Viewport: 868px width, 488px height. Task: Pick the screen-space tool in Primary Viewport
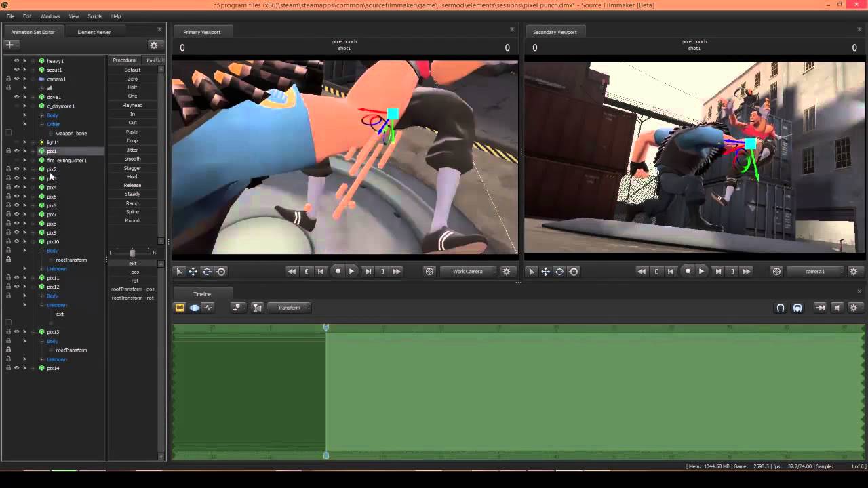221,272
